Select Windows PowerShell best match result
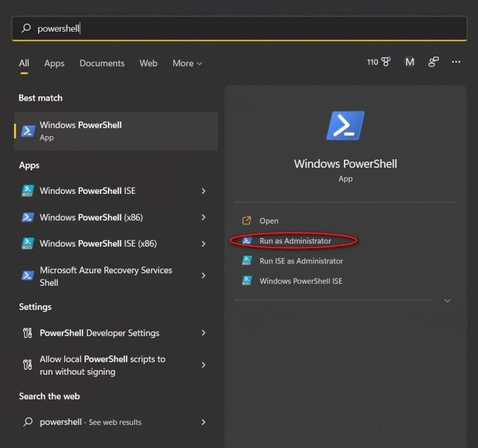Viewport: 478px width, 448px height. point(116,131)
